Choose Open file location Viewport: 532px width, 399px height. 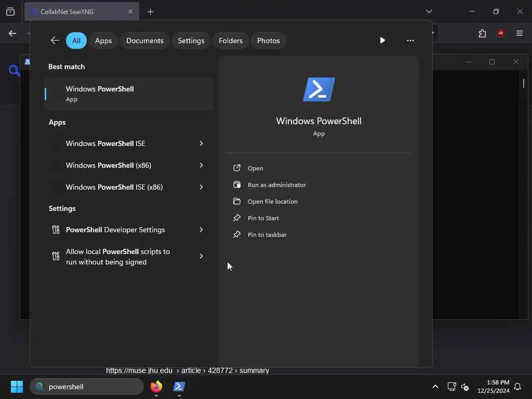coord(272,202)
